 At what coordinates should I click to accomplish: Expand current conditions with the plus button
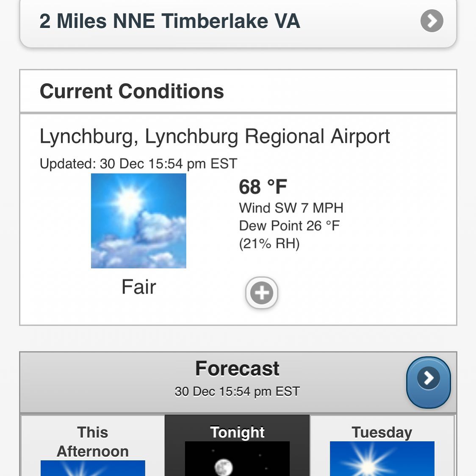pos(262,293)
